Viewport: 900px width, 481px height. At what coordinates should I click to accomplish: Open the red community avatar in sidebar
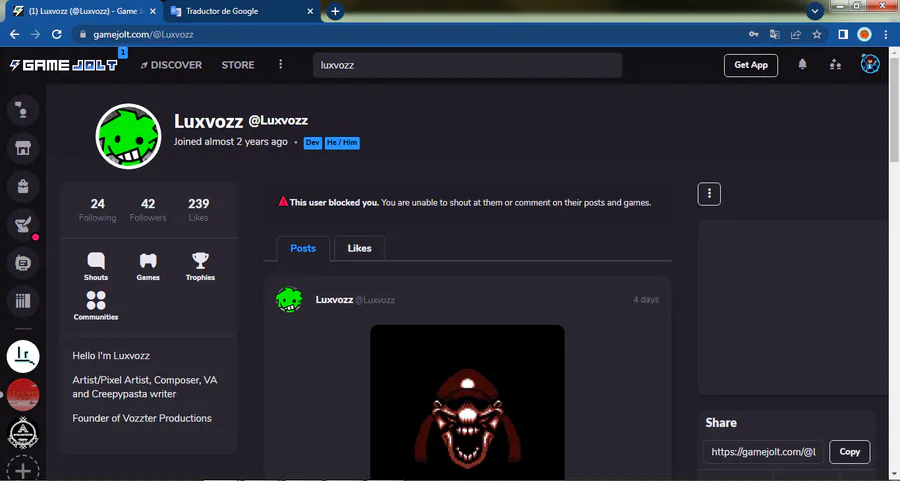[x=23, y=395]
